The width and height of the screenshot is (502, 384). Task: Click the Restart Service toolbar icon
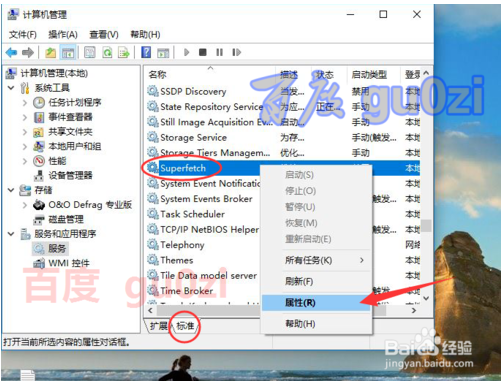pyautogui.click(x=236, y=53)
